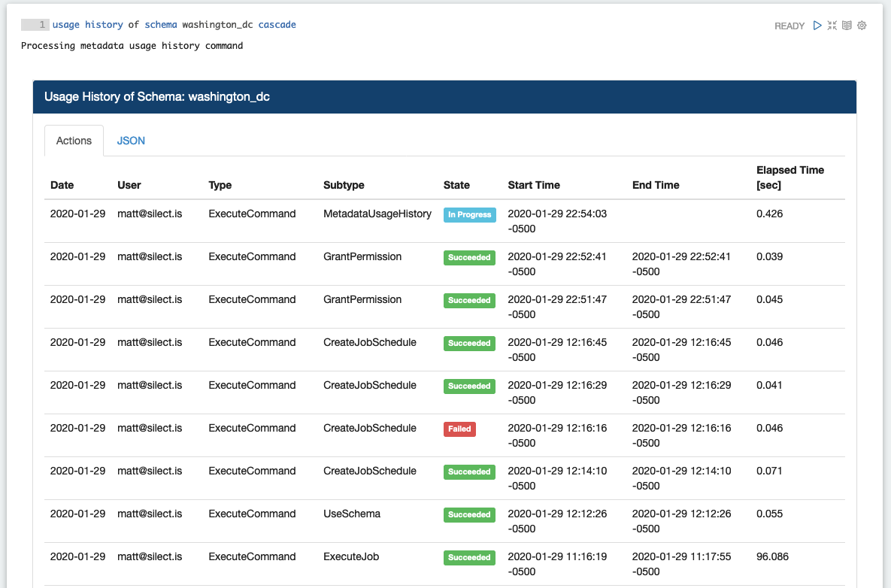The width and height of the screenshot is (891, 588).
Task: Click the READY paragraph status label
Action: click(789, 26)
